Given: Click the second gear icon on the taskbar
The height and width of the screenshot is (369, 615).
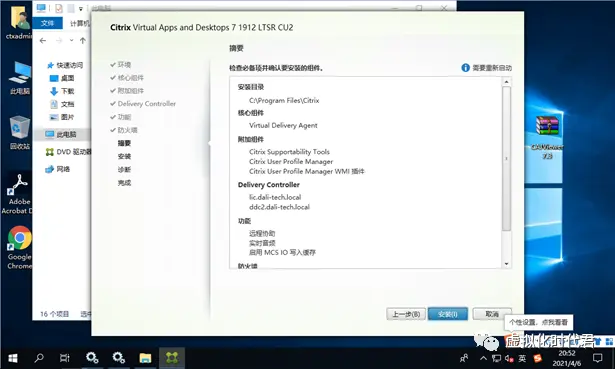Looking at the screenshot, I should click(x=118, y=358).
